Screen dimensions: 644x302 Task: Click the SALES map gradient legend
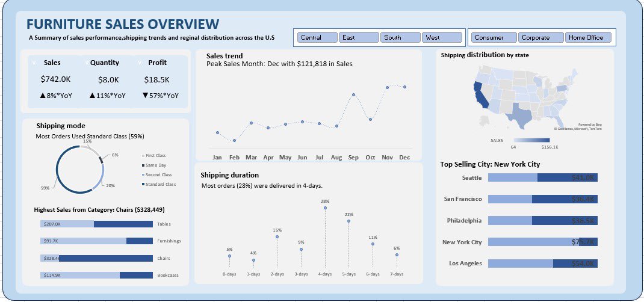coord(531,140)
